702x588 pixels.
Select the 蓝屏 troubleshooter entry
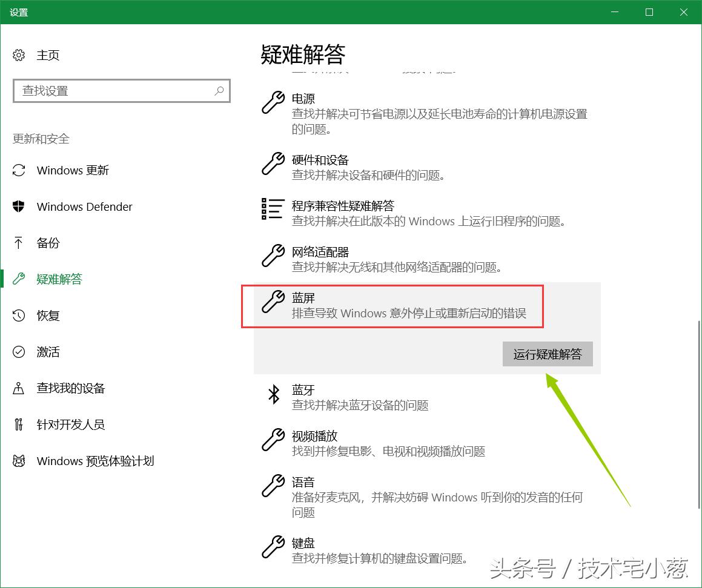coord(393,306)
